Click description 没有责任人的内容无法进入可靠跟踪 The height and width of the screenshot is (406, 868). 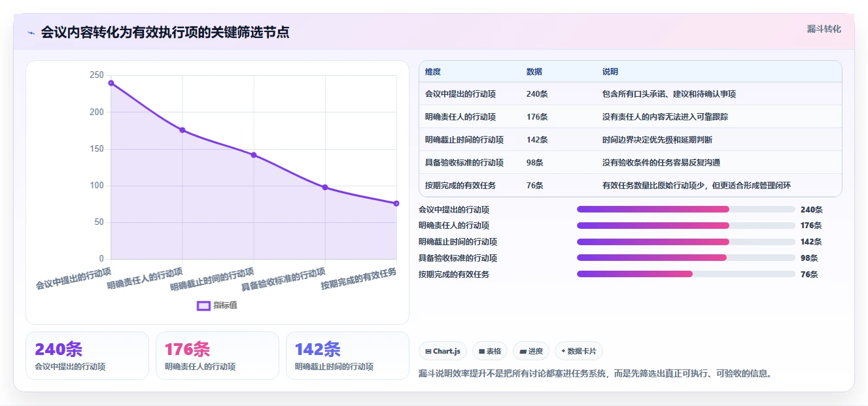click(665, 117)
